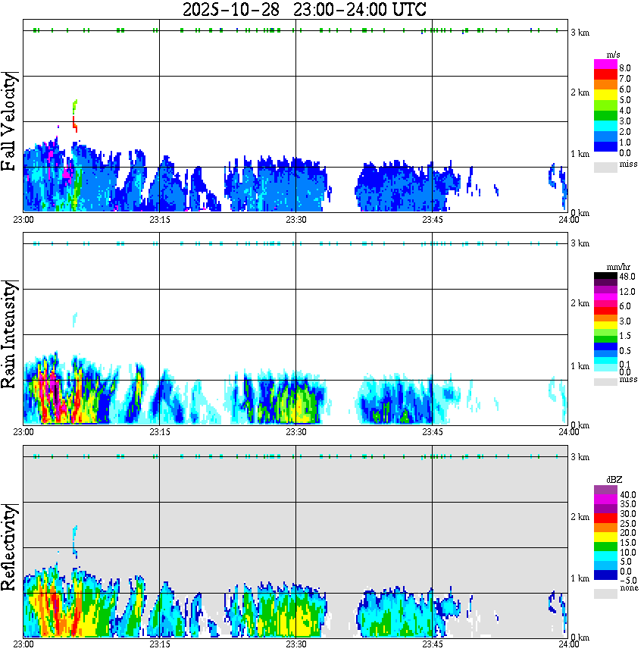The width and height of the screenshot is (644, 658).
Task: Click the 0.1 value in the mm/hr legend
Action: tap(625, 365)
